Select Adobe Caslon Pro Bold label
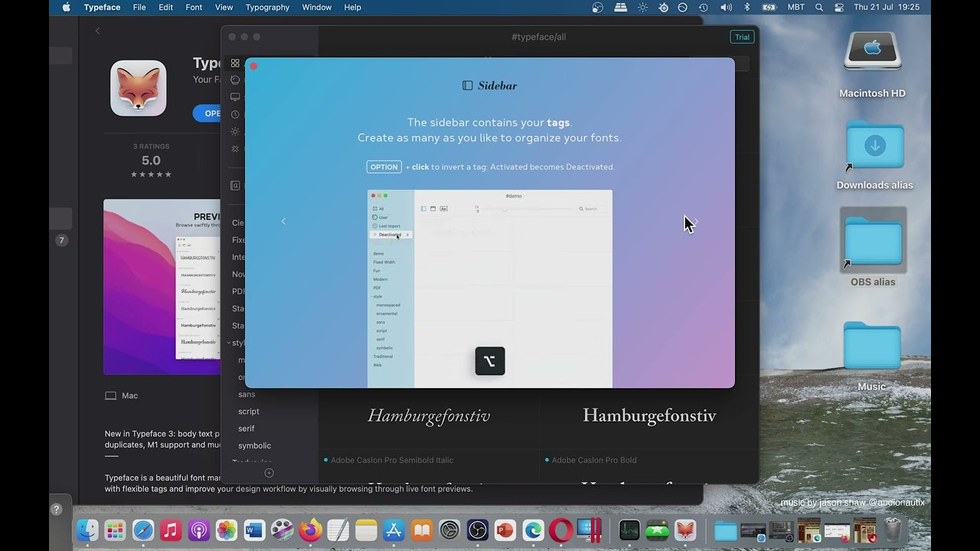This screenshot has height=551, width=980. click(594, 460)
